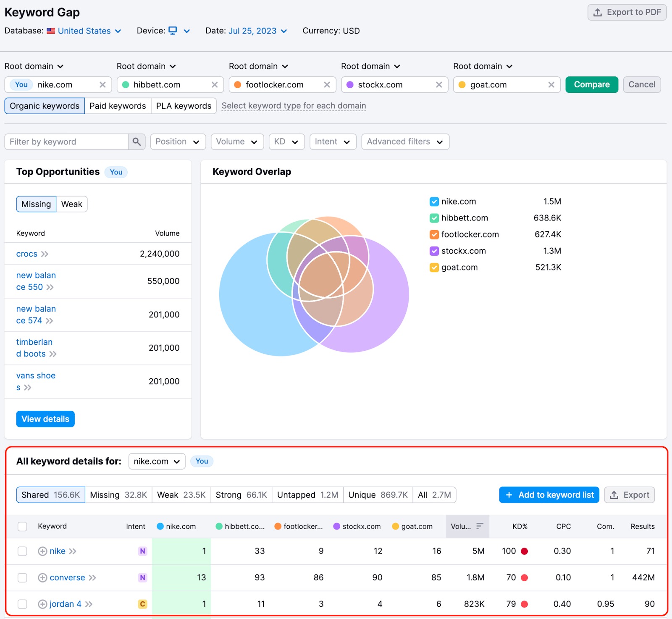This screenshot has width=672, height=619.
Task: Click the United States flag icon
Action: (51, 31)
